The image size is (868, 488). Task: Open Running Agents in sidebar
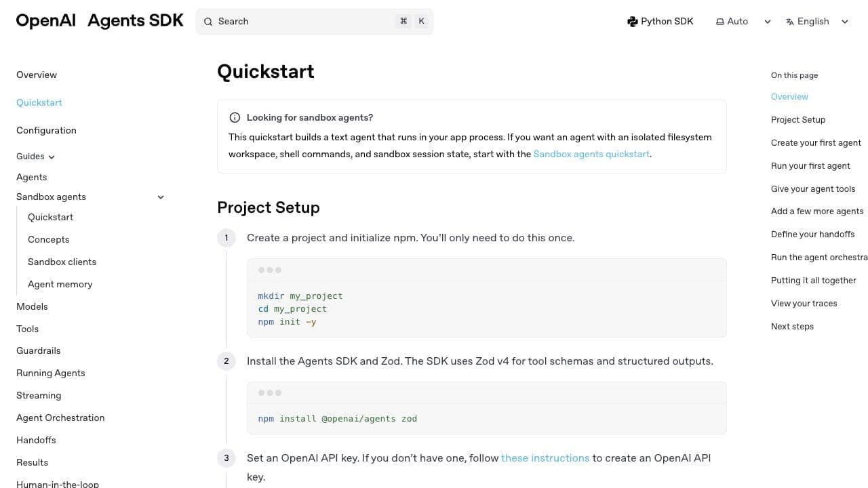pyautogui.click(x=51, y=373)
